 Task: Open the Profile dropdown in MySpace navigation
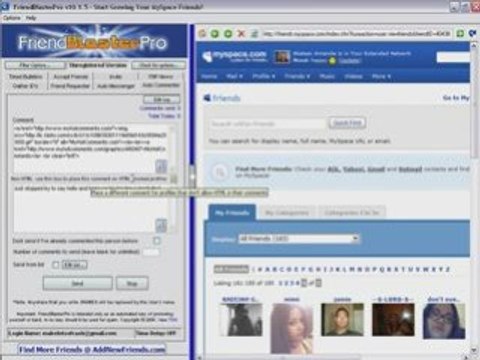coord(263,76)
